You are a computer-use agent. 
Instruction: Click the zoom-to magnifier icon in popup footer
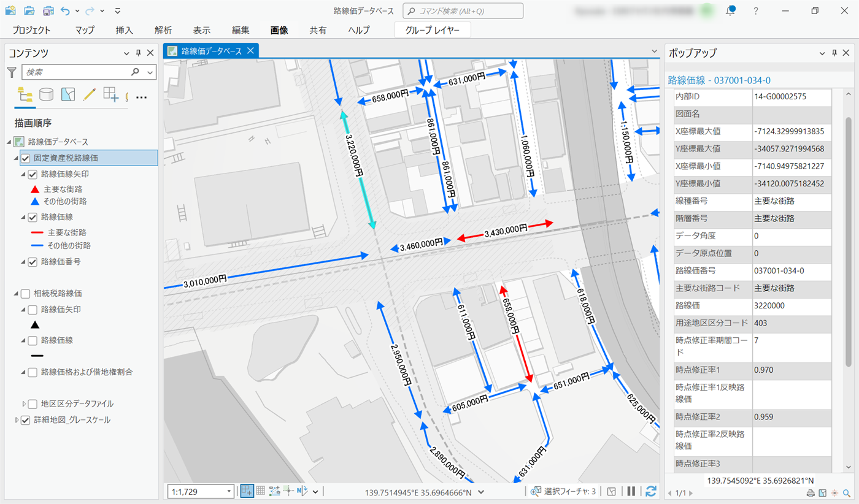tap(847, 493)
